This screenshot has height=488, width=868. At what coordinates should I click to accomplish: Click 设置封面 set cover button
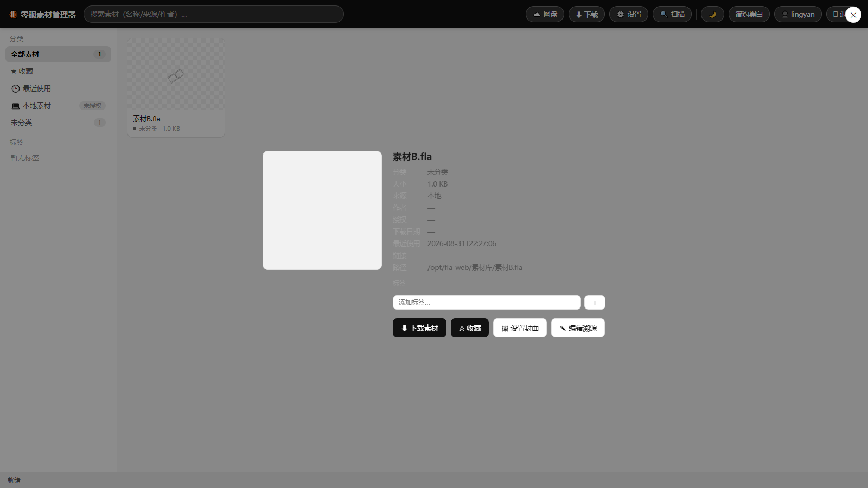coord(520,328)
